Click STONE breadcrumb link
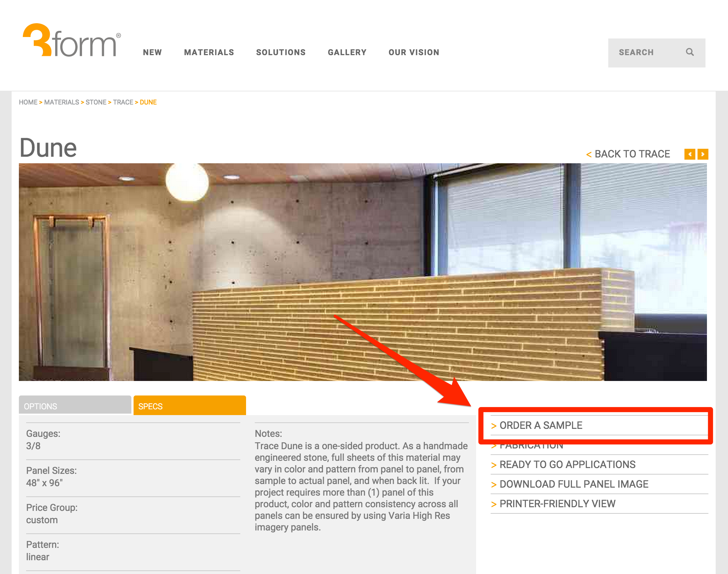 coord(96,102)
